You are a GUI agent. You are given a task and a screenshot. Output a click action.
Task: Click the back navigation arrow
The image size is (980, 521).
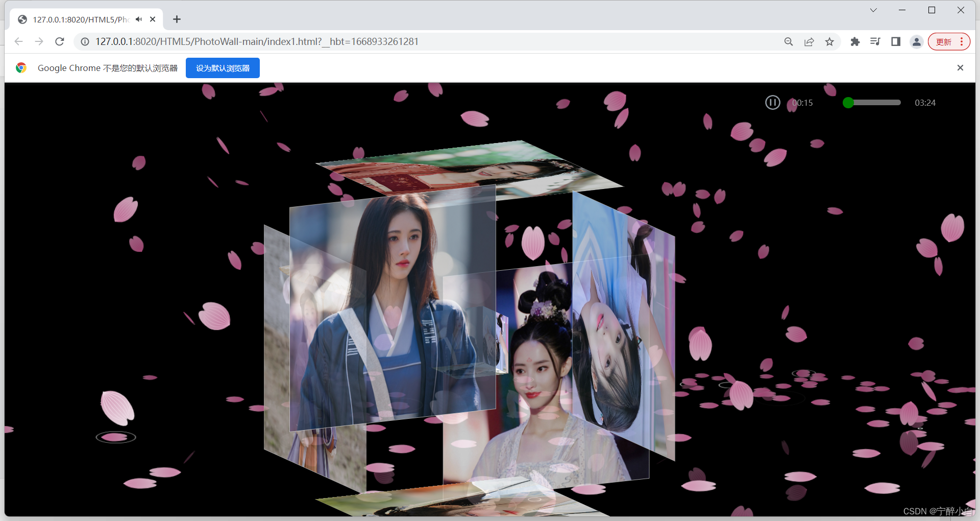(x=19, y=41)
